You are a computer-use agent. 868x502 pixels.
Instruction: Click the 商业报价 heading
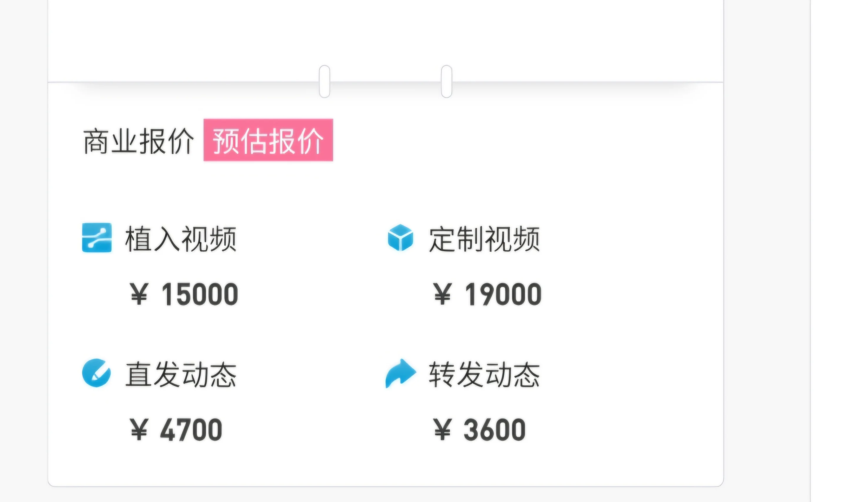coord(139,141)
